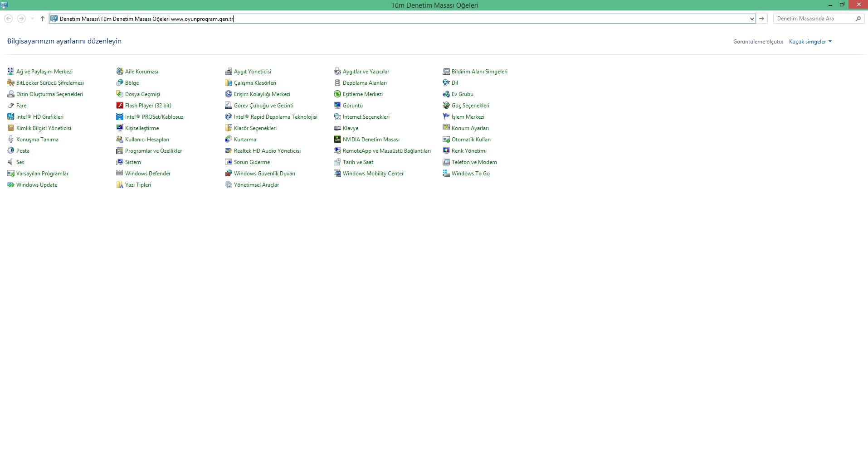Open the Windows Güvenlik Duvarı icon
This screenshot has height=469, width=868.
(x=229, y=173)
